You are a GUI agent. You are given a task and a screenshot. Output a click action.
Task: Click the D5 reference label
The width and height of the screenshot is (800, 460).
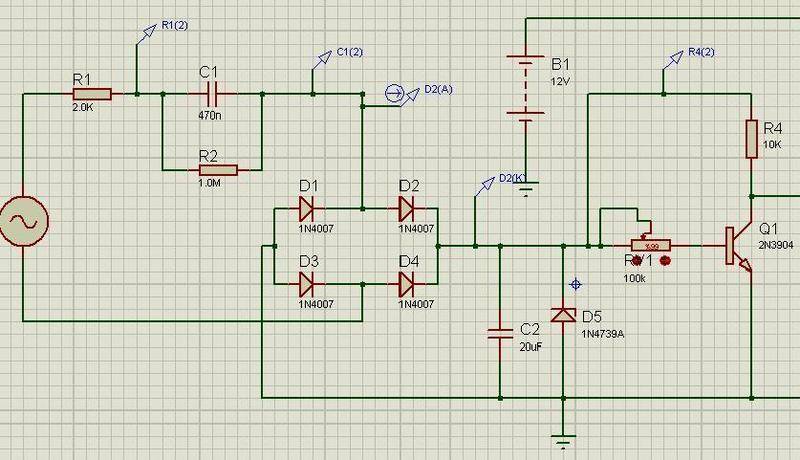(592, 317)
